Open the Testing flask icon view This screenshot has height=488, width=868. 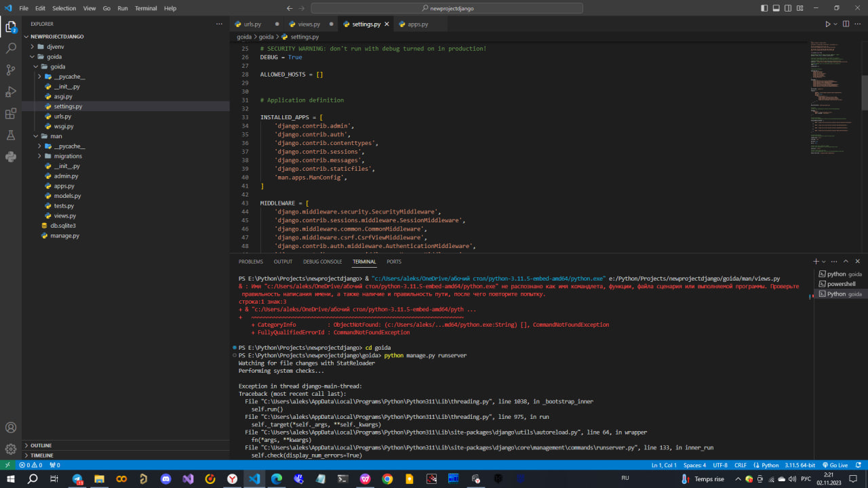point(11,135)
